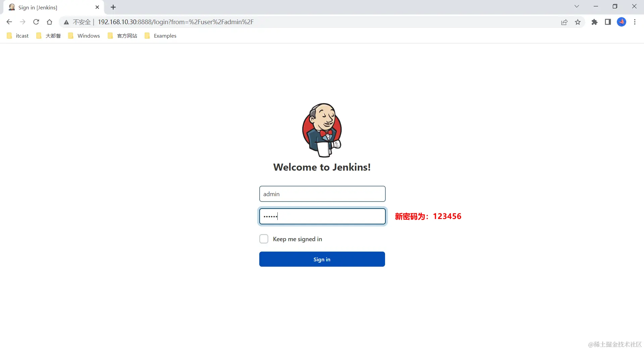Open the extensions puzzle icon
The height and width of the screenshot is (350, 644).
pyautogui.click(x=594, y=22)
